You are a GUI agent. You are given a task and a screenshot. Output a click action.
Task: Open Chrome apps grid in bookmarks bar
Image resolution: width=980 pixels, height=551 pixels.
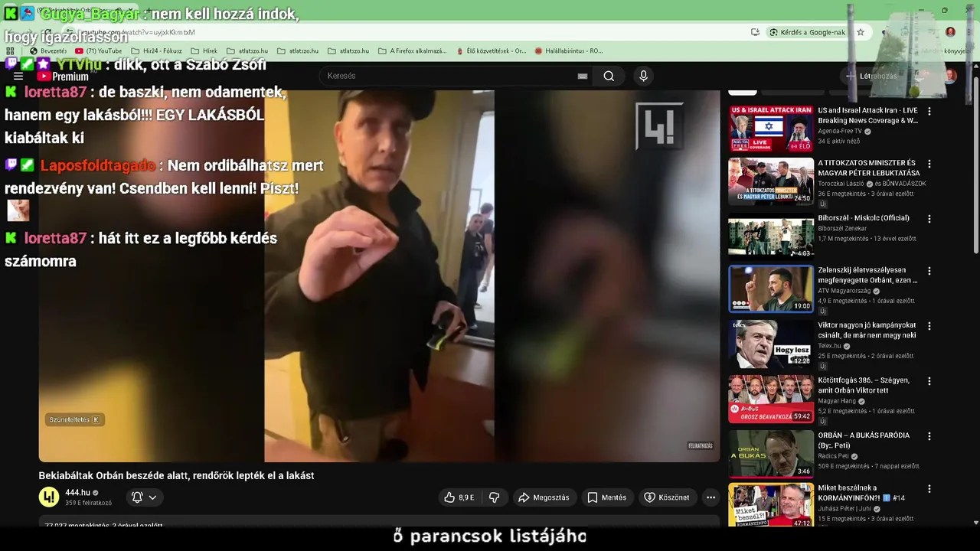pos(10,51)
